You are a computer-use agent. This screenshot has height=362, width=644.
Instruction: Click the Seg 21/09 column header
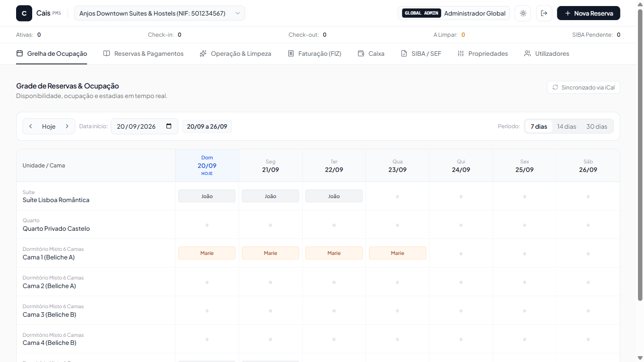coord(271,165)
